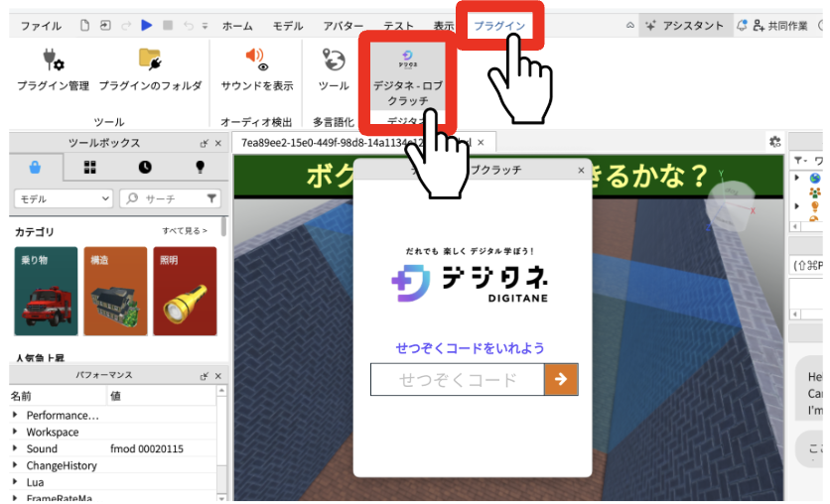Expand the Lua row in パフォーマンス
This screenshot has height=504, width=830.
[15, 482]
